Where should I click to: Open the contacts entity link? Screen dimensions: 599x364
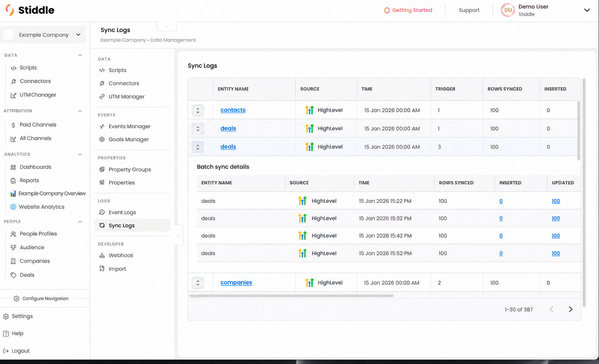click(233, 110)
